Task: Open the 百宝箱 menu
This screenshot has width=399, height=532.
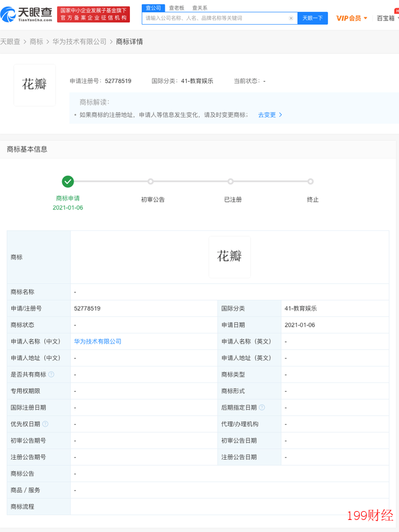Action: tap(387, 18)
